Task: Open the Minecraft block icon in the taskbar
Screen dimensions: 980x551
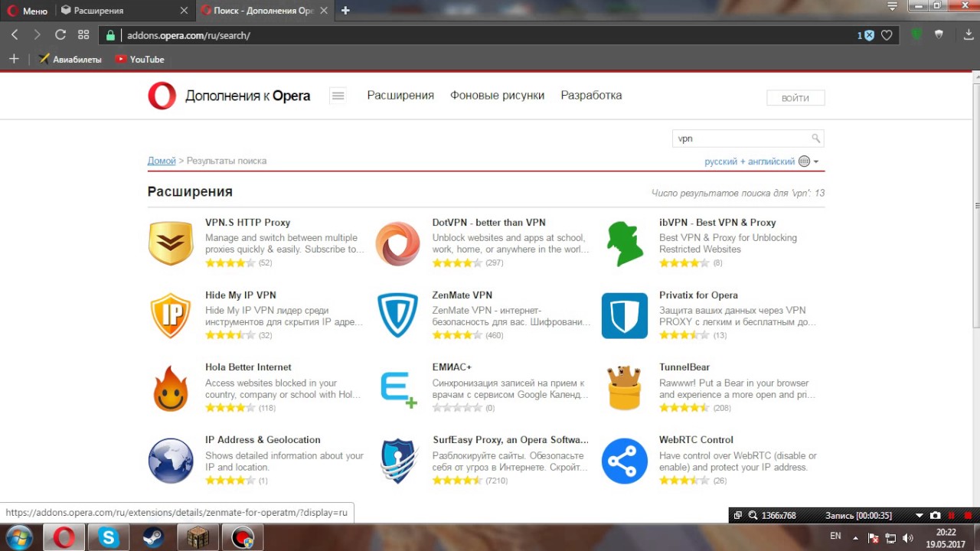Action: [198, 538]
